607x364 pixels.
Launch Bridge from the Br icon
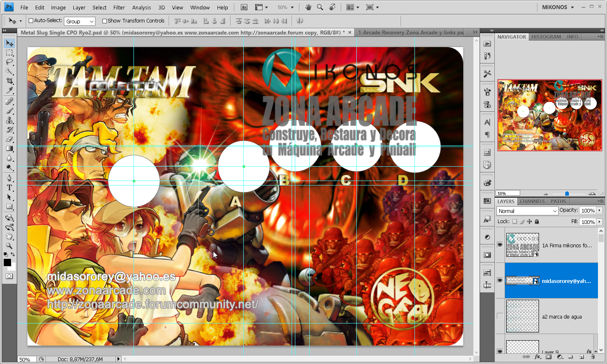[244, 7]
